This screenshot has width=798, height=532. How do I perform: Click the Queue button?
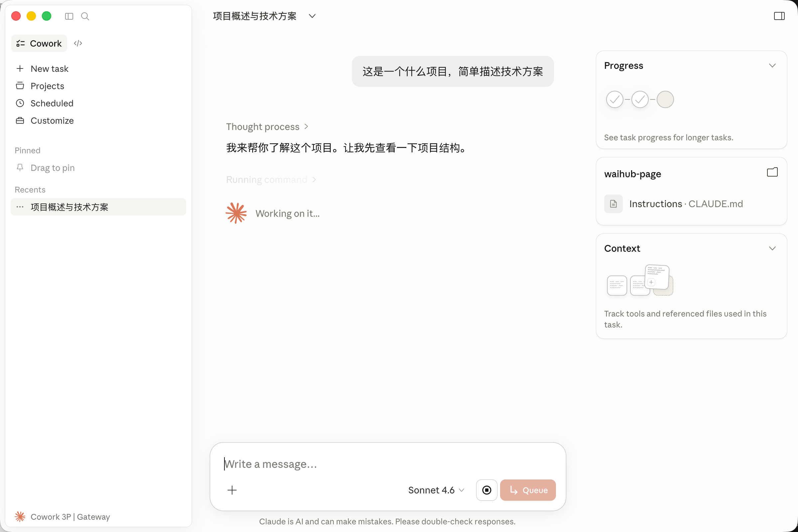528,490
